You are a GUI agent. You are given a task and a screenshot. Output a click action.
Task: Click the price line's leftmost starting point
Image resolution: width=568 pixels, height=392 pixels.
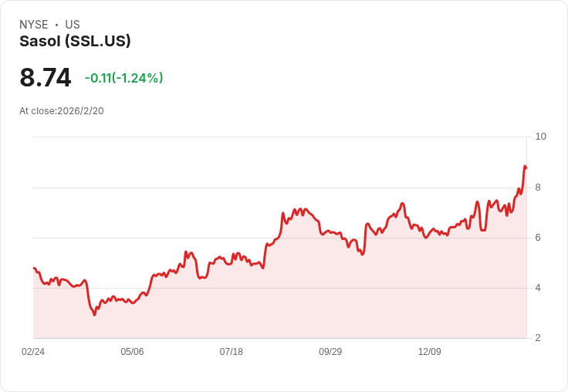pos(34,269)
